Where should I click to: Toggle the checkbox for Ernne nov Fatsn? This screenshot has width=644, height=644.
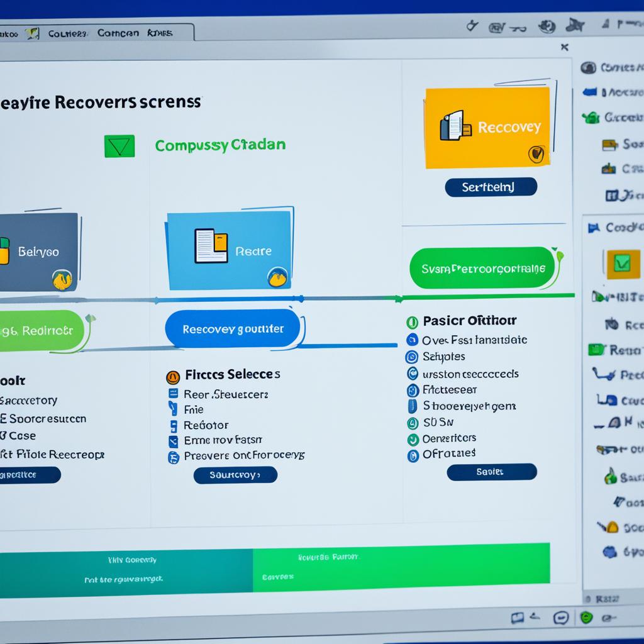[174, 441]
